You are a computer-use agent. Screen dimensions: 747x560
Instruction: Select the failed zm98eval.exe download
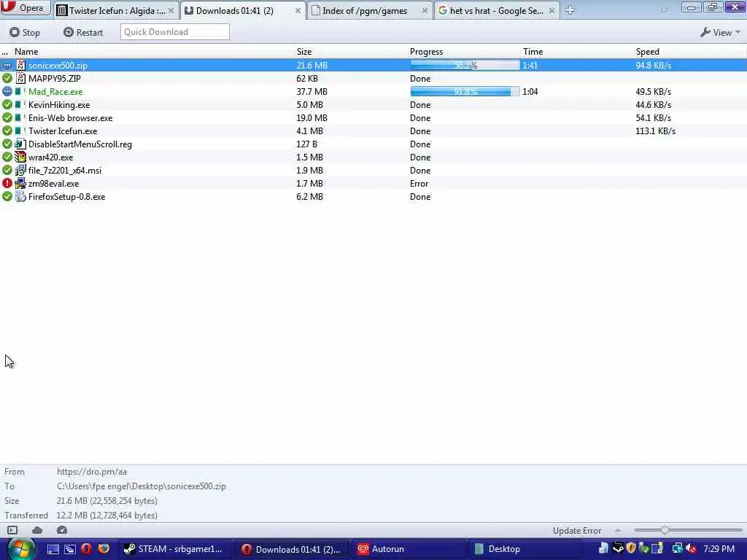coord(373,183)
